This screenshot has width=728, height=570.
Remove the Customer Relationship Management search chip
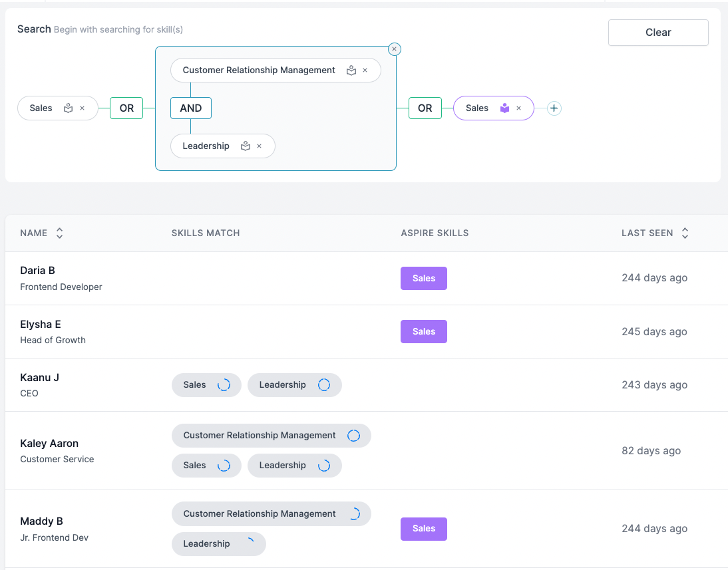[365, 70]
